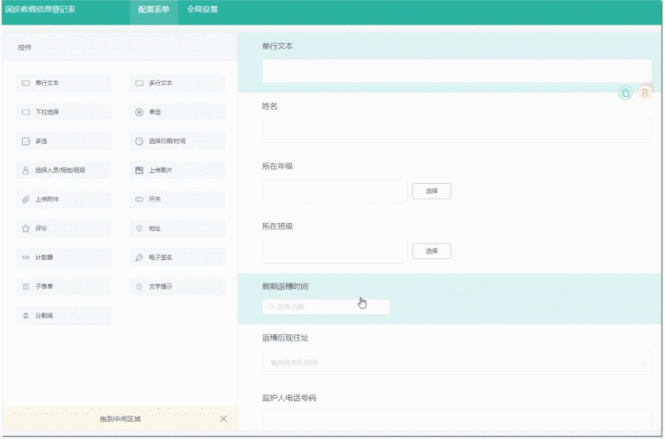Click 选择 button beside 所在年级

(x=431, y=190)
